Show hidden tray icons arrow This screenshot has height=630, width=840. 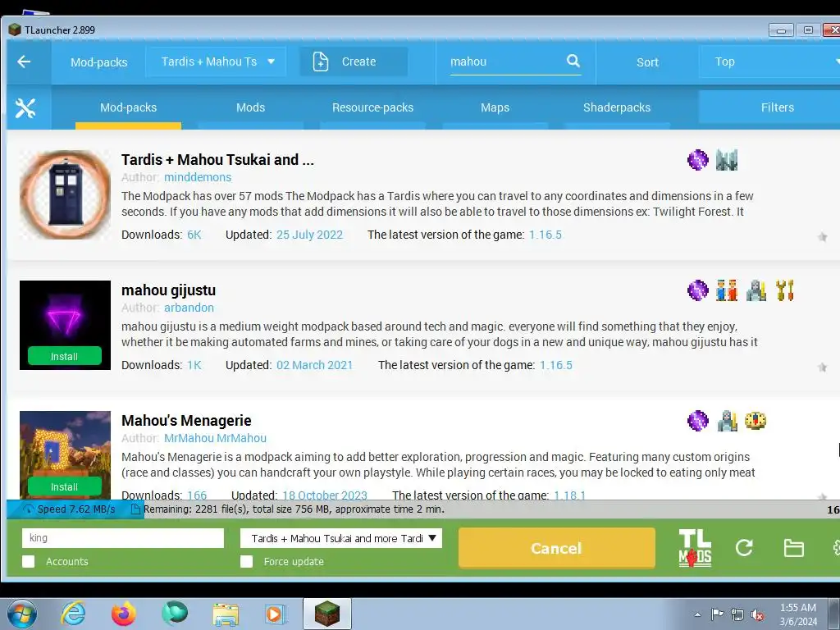point(697,614)
